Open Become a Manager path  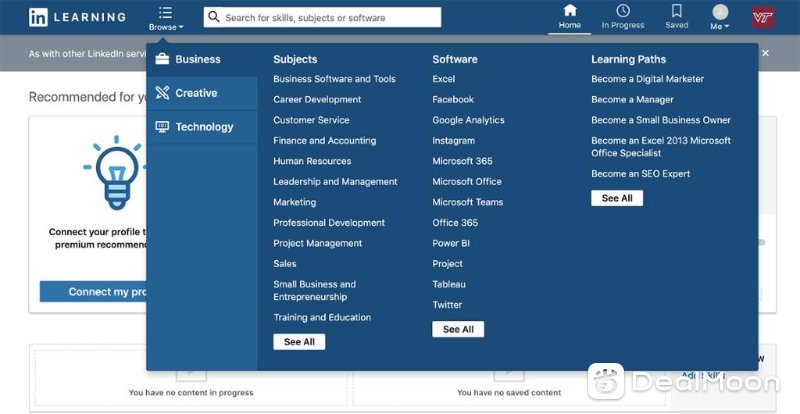coord(632,100)
